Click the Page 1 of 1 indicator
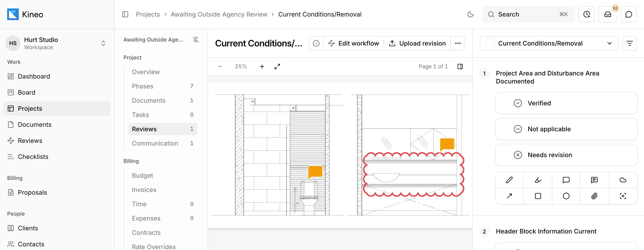Screen dimensions: 644x250 (x=433, y=66)
